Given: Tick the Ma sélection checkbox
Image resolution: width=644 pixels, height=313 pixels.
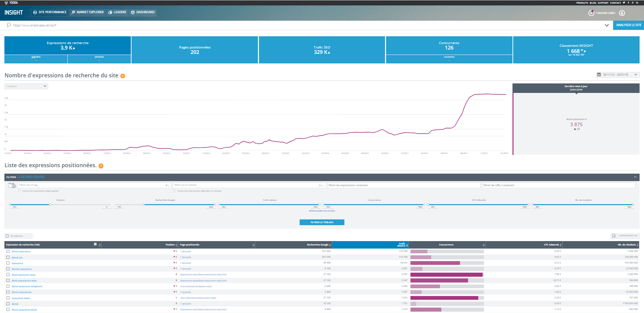Looking at the screenshot, I should 7,236.
